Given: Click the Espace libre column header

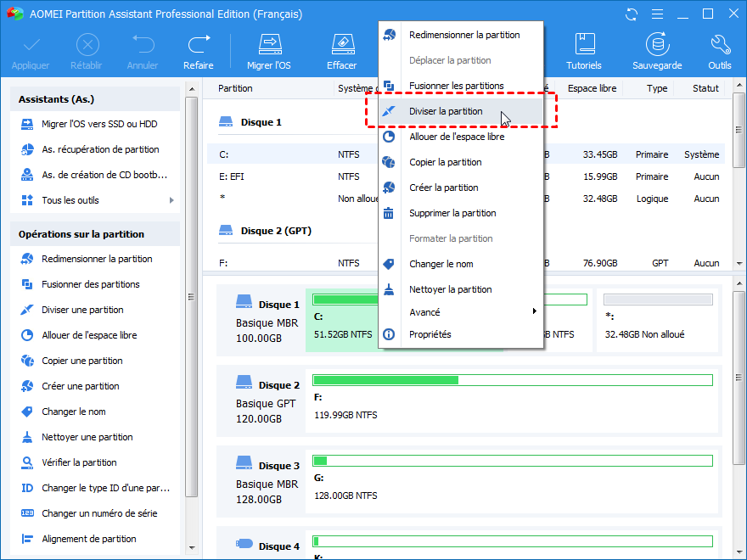Looking at the screenshot, I should (x=592, y=88).
